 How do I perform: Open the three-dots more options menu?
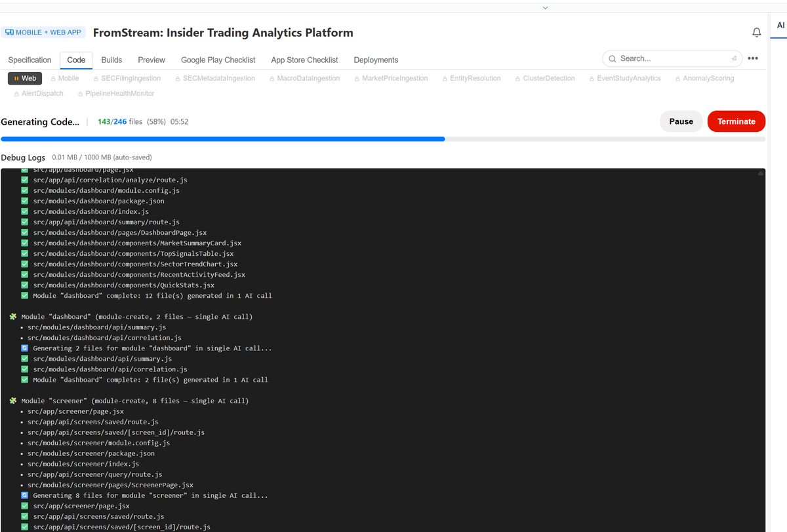pos(753,58)
